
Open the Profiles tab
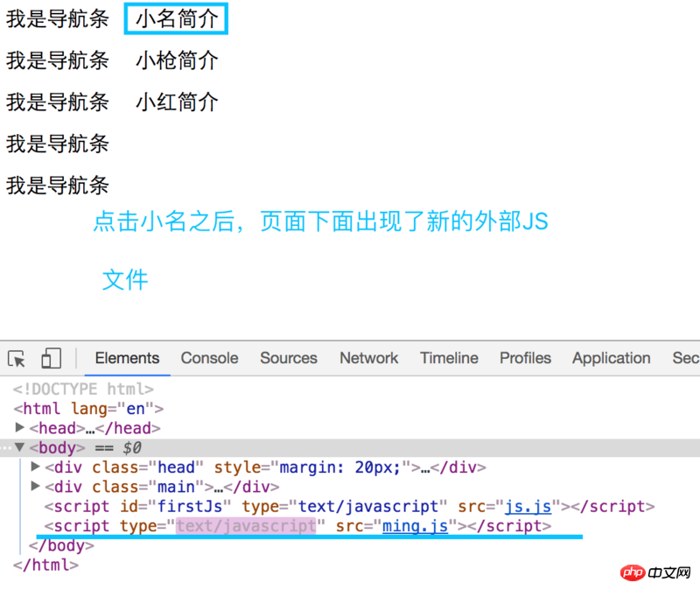[x=526, y=358]
